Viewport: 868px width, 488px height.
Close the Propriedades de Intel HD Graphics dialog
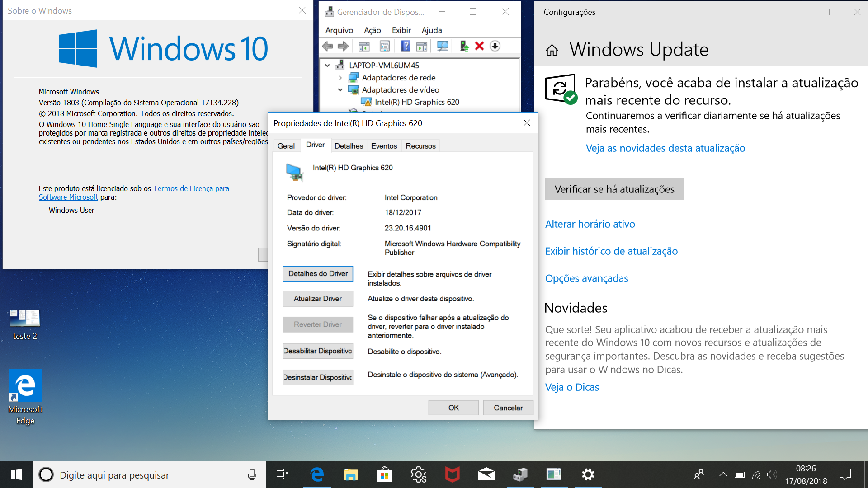527,123
